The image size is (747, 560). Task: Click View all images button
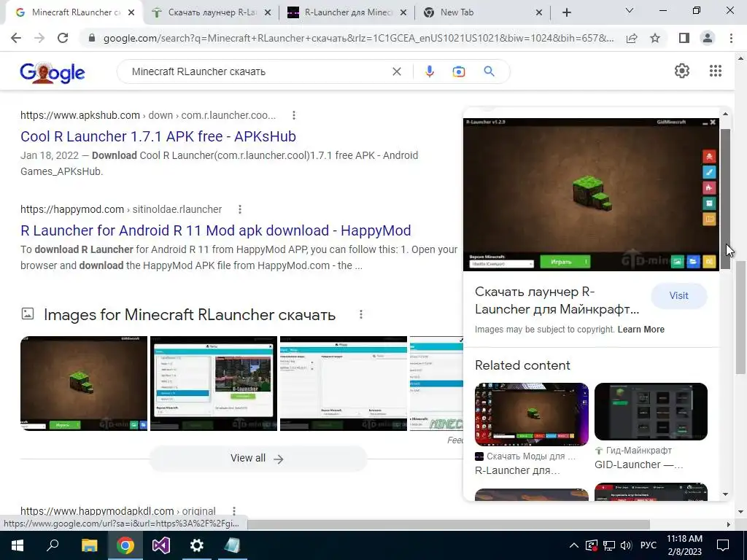click(258, 458)
